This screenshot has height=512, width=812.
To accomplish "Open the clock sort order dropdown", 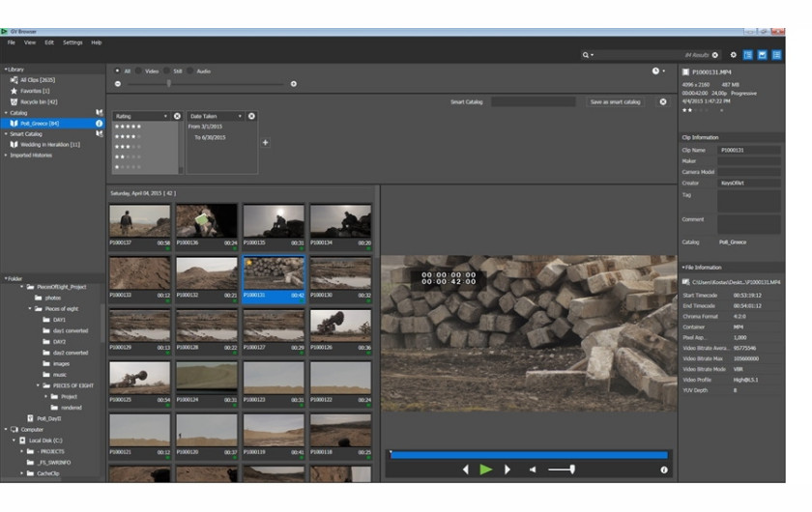I will [658, 71].
